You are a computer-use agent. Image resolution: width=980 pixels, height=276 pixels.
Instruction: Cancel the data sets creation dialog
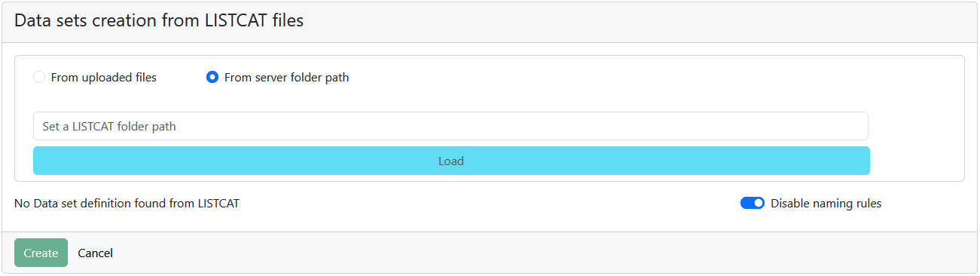pos(95,253)
